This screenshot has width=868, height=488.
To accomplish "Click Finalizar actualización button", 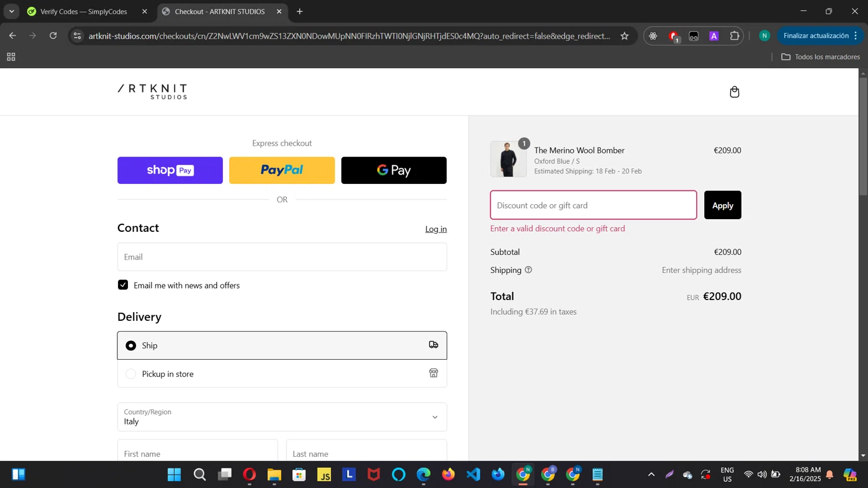I will (816, 36).
